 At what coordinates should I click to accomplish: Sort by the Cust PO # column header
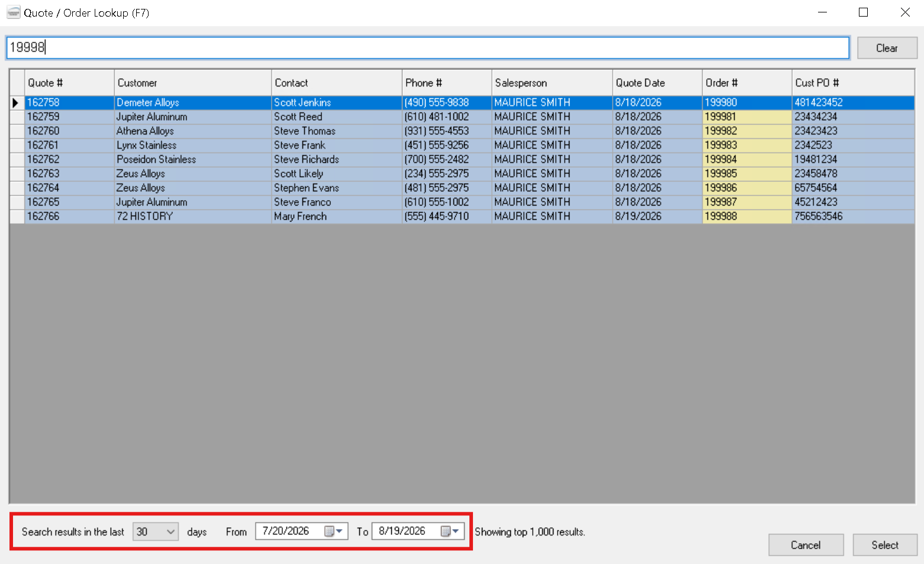point(853,83)
